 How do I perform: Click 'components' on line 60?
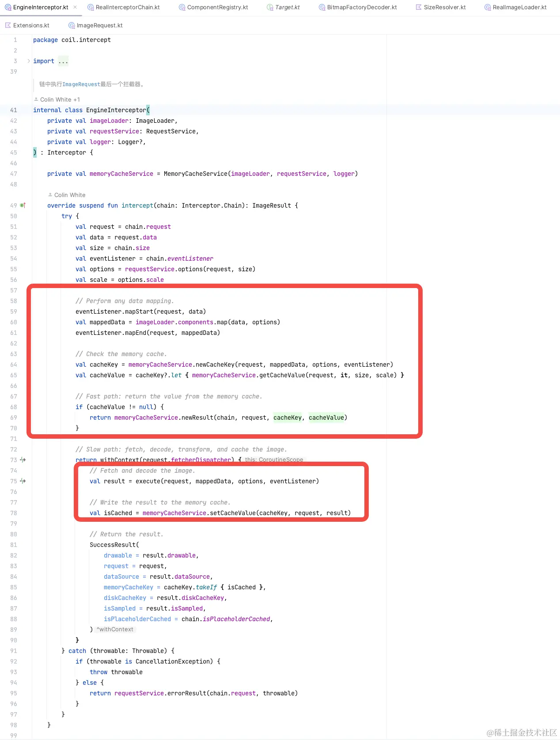196,322
